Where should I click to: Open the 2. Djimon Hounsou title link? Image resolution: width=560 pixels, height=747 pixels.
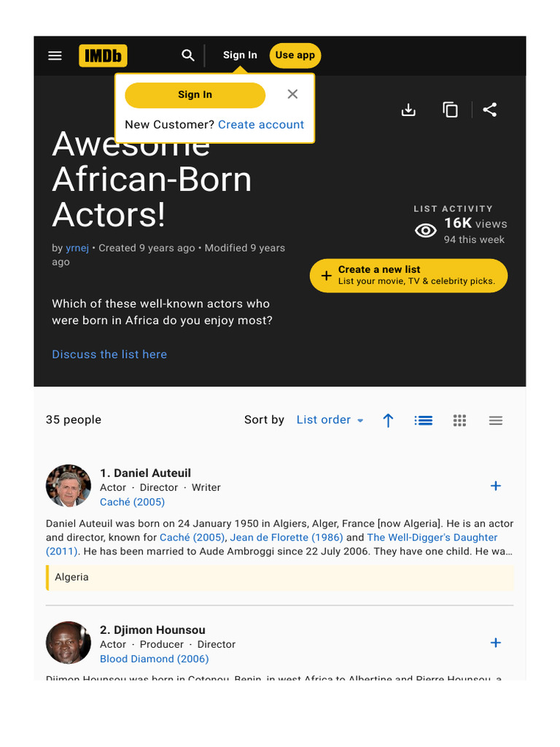pos(152,630)
